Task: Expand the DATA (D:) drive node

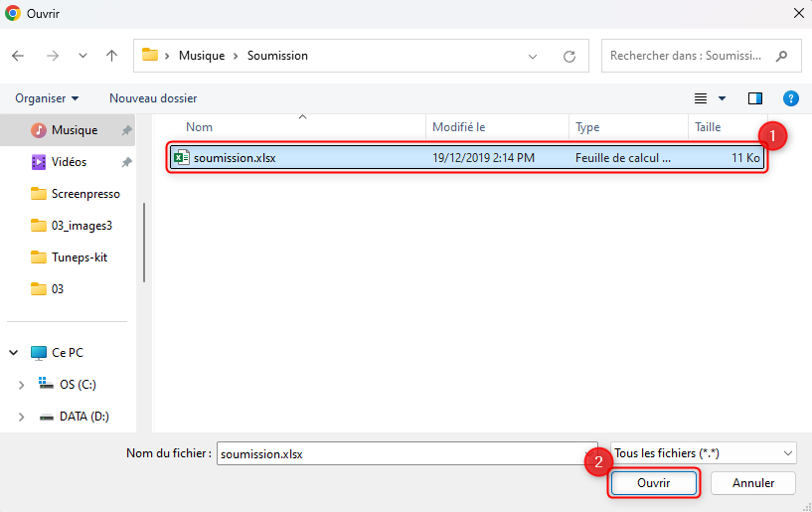Action: 22,417
